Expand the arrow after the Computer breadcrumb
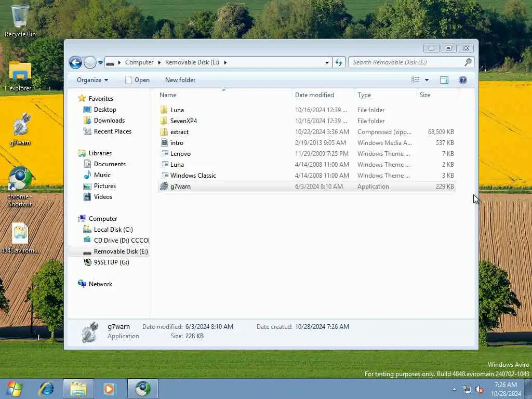 159,62
